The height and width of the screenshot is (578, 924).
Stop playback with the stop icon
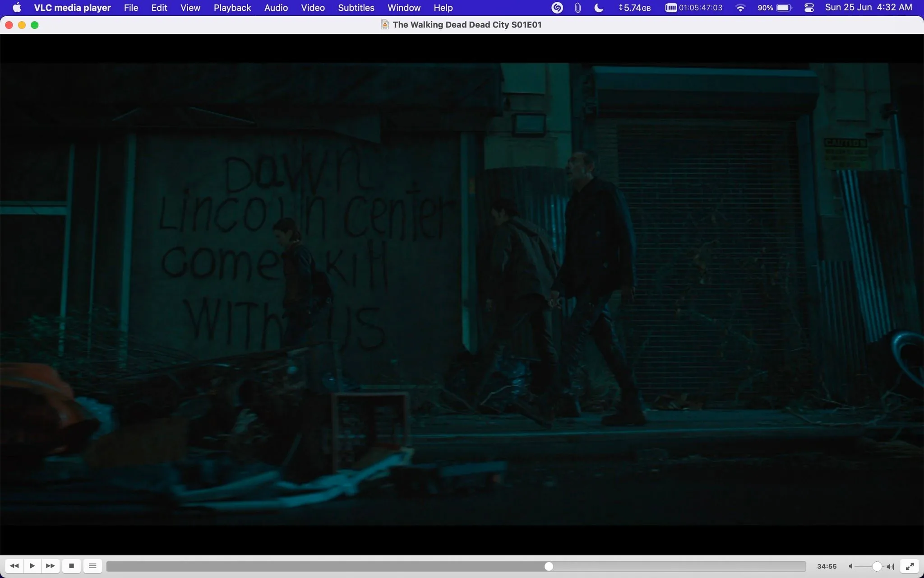click(72, 566)
